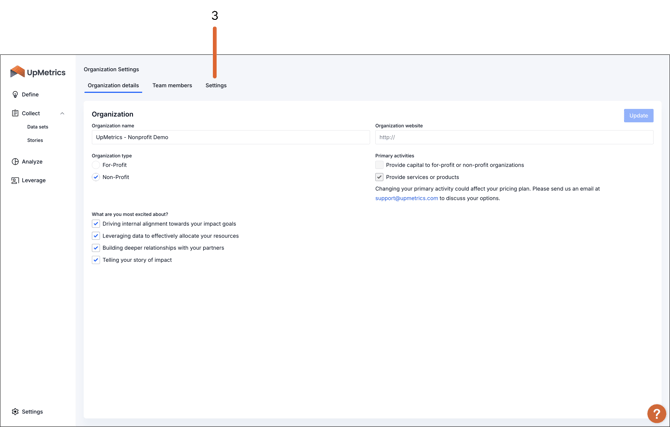This screenshot has width=670, height=427.
Task: Uncheck the Non-Profit checkbox
Action: tap(96, 177)
